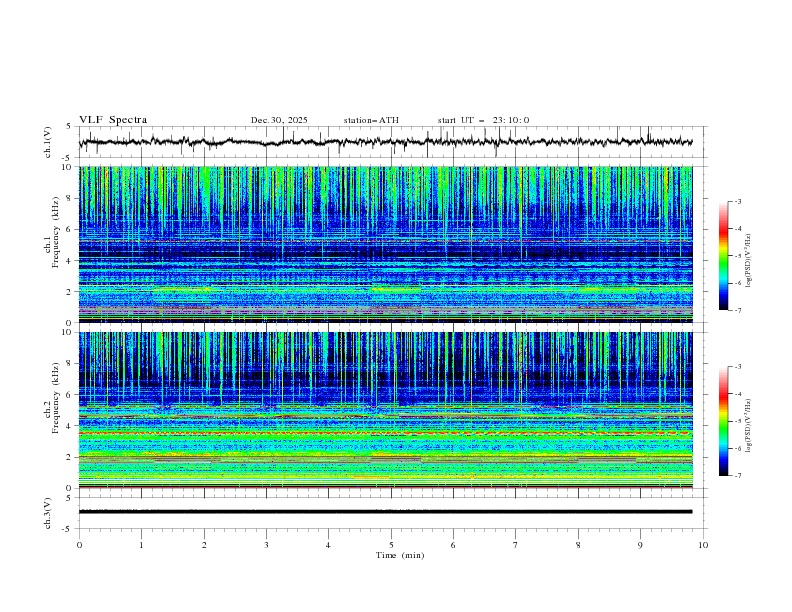This screenshot has width=792, height=612.
Task: Click the station=ATH label
Action: 371,120
